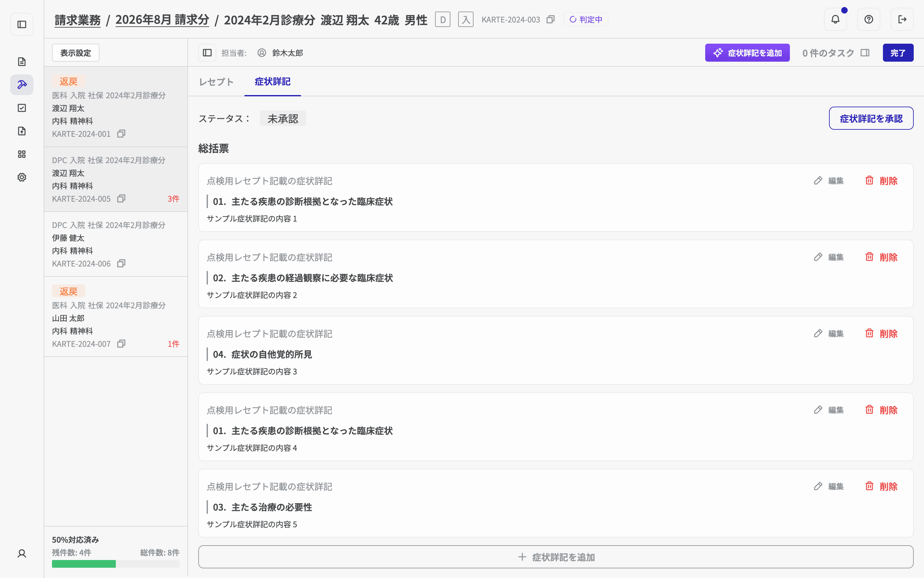This screenshot has height=578, width=924.
Task: Open the checklist icon in sidebar
Action: 22,108
